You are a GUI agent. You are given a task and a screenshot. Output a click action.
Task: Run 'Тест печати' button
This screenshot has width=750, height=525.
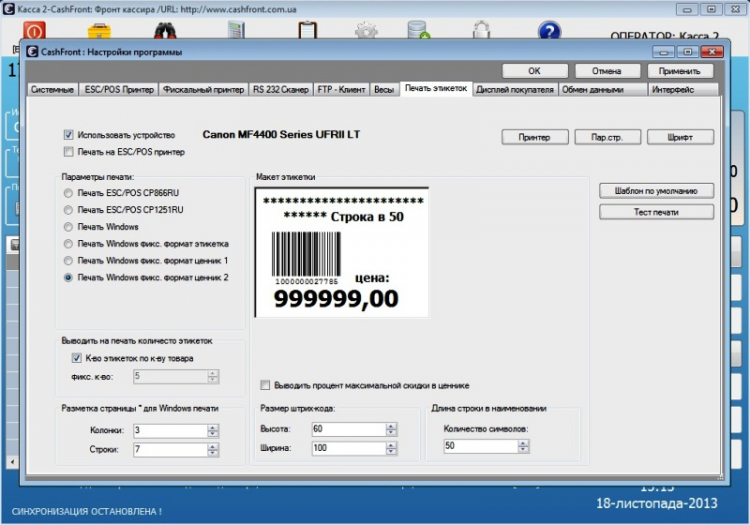coord(656,212)
